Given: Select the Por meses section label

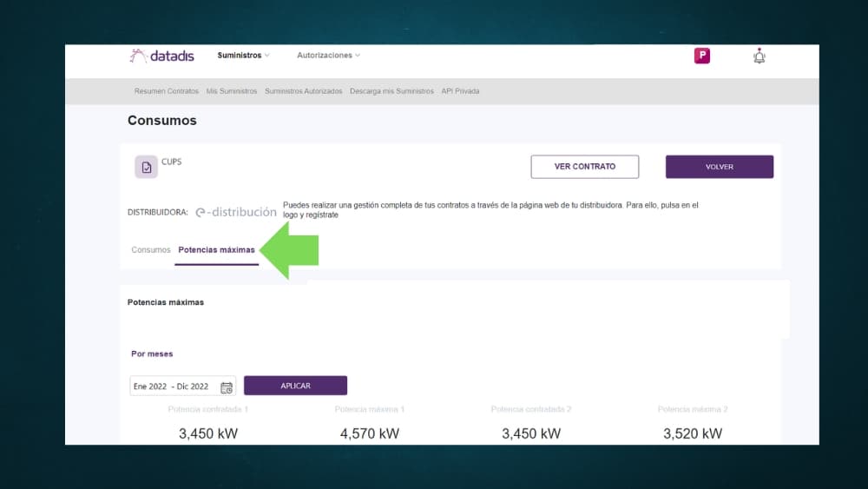Looking at the screenshot, I should (x=152, y=354).
